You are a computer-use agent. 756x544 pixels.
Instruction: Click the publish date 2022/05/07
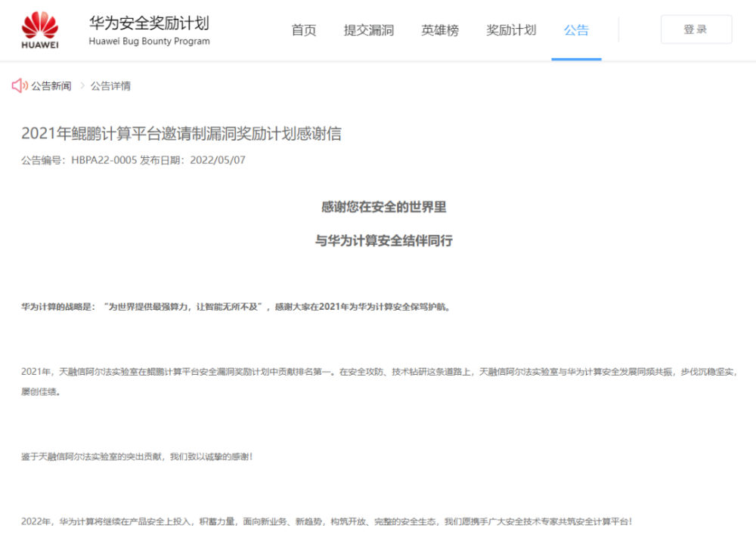(x=218, y=160)
